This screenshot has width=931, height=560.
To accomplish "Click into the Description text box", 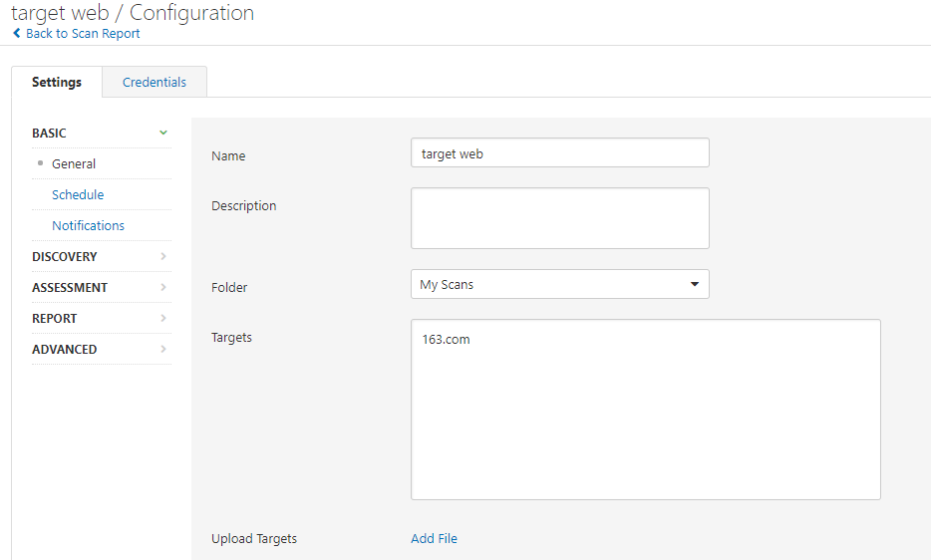I will pos(559,217).
